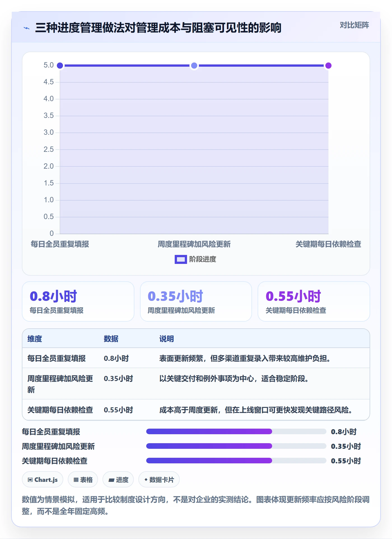Click the 0.55小时 value beside progress bar

point(346,461)
